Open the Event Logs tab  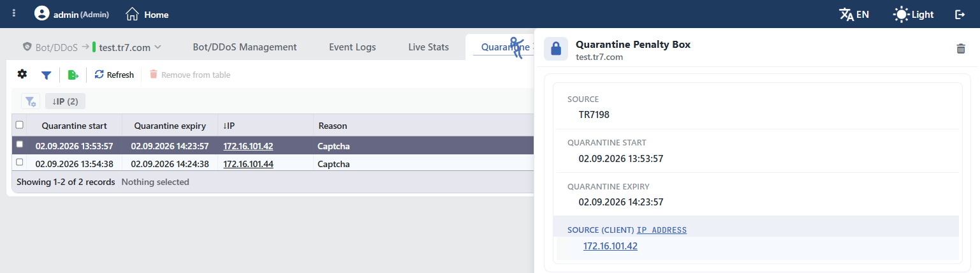tap(353, 47)
